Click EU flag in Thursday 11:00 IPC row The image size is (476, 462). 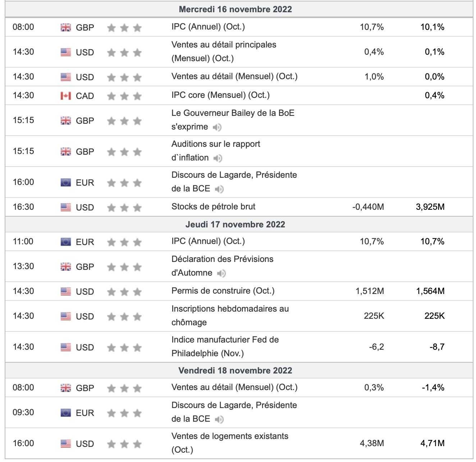(x=66, y=242)
